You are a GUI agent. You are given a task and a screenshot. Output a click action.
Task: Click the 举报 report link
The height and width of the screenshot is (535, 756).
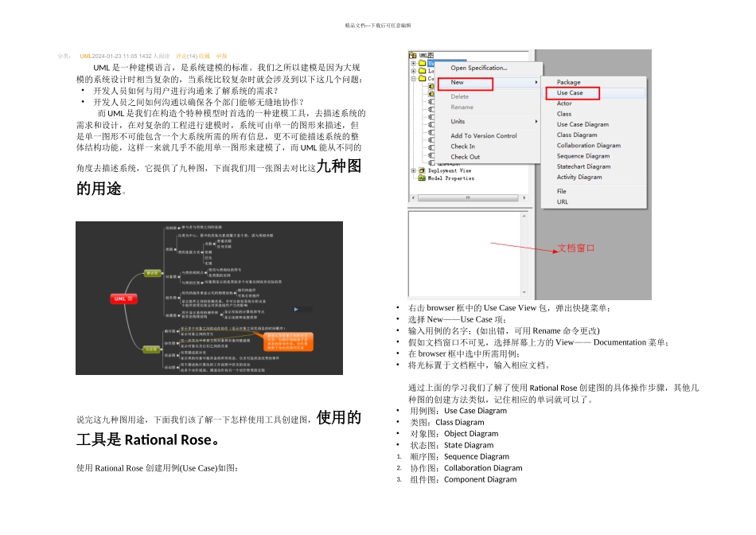pos(222,57)
